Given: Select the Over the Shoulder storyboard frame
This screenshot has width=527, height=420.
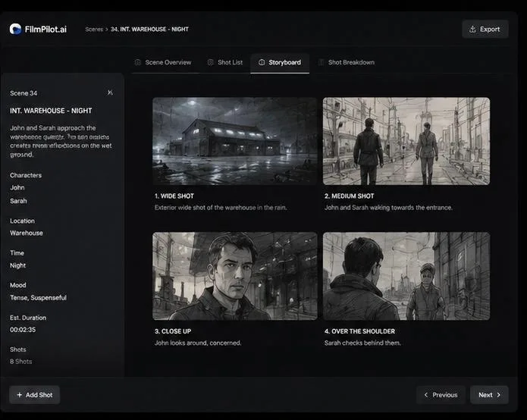Looking at the screenshot, I should tap(406, 276).
